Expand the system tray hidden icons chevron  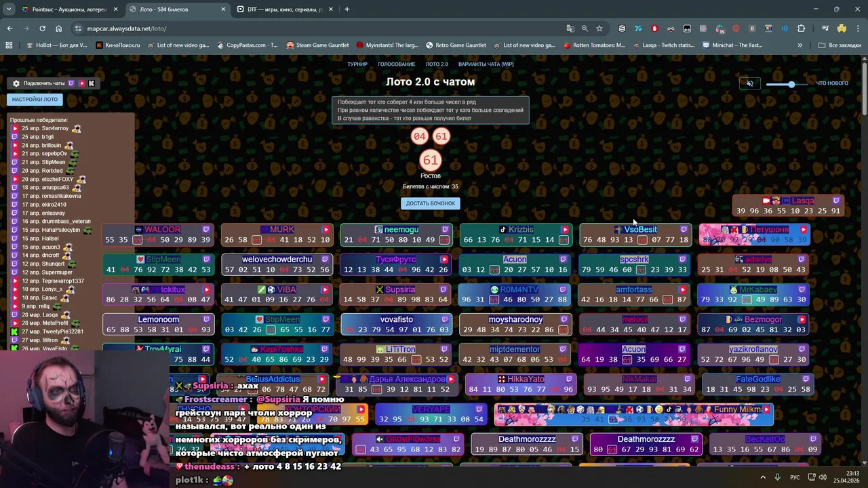763,477
